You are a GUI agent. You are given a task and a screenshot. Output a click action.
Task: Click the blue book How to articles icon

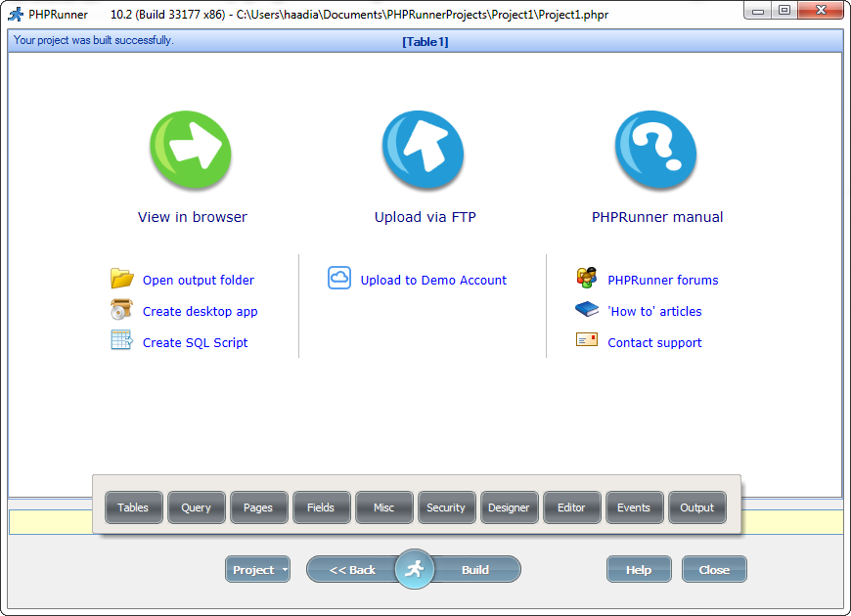click(587, 309)
